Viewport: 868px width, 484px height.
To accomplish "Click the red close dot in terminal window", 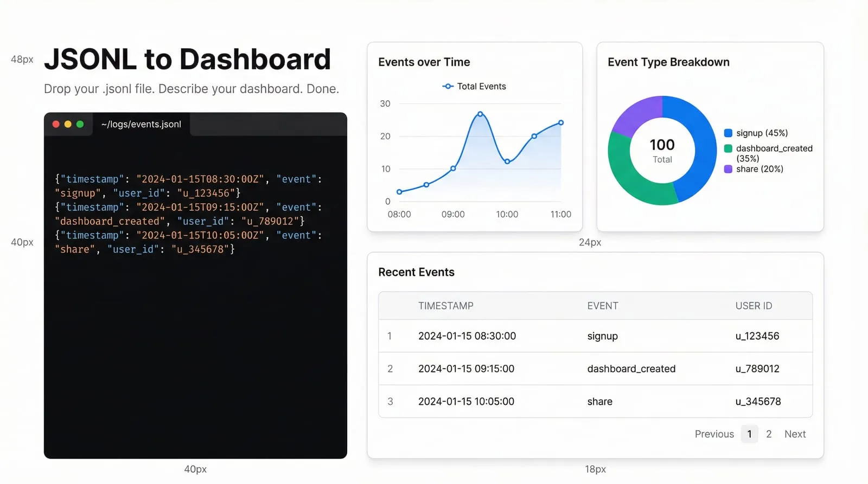I will point(56,124).
